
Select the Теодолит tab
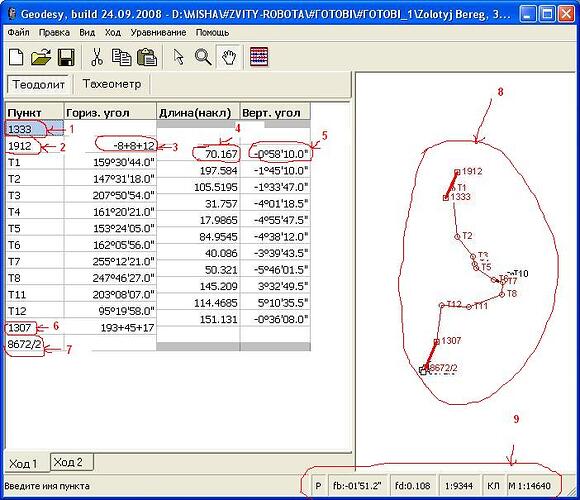click(x=39, y=84)
